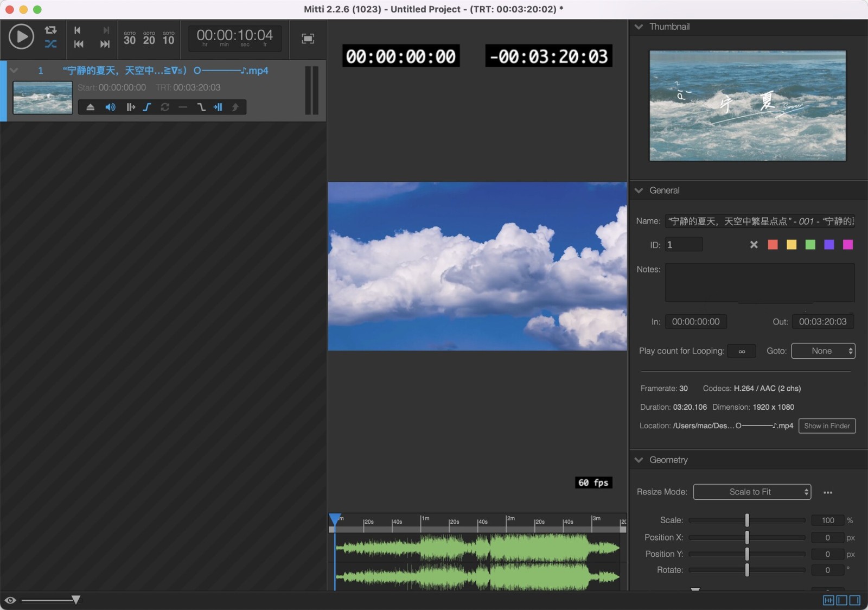The image size is (868, 610).
Task: Toggle the blue fade-in curve icon
Action: [x=147, y=107]
